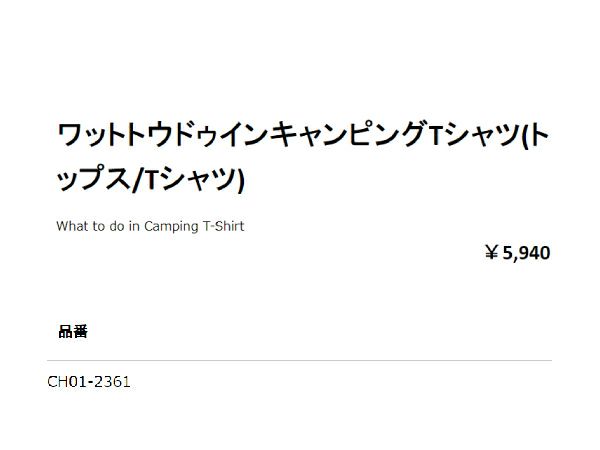Click T-Shirt in the English subtitle
This screenshot has height=450, width=600.
pos(224,226)
